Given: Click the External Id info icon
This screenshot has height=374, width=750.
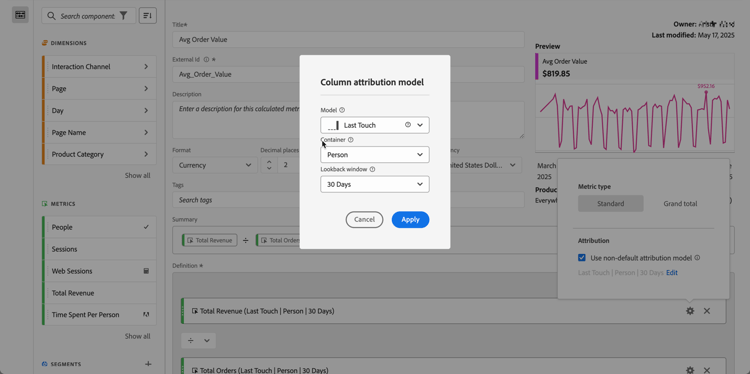Looking at the screenshot, I should pos(206,60).
